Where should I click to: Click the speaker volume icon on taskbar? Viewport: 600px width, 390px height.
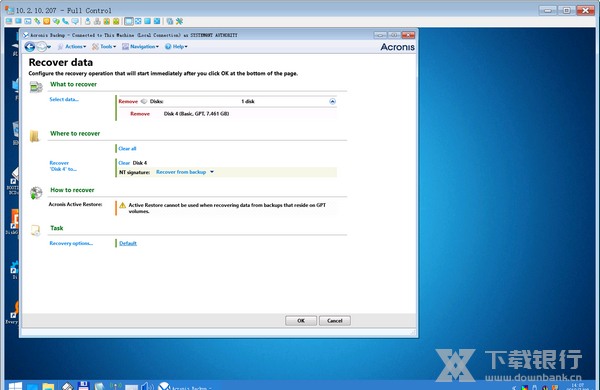click(x=147, y=386)
